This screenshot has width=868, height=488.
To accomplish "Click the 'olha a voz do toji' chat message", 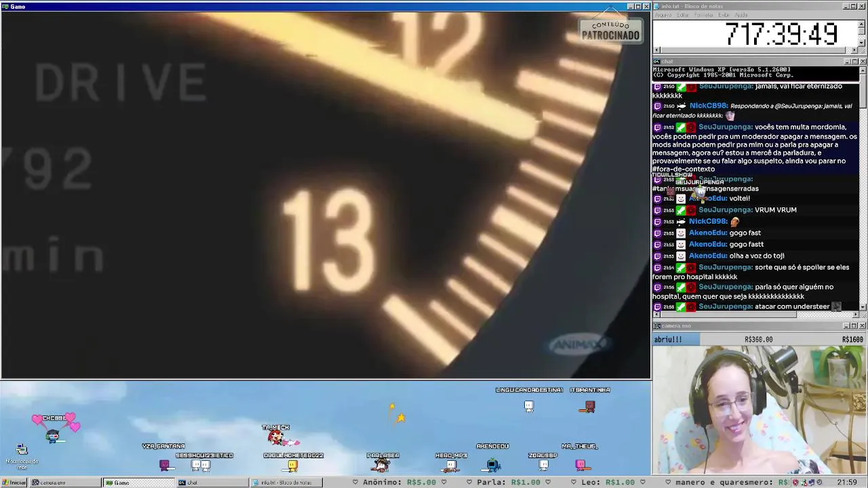I will 757,256.
